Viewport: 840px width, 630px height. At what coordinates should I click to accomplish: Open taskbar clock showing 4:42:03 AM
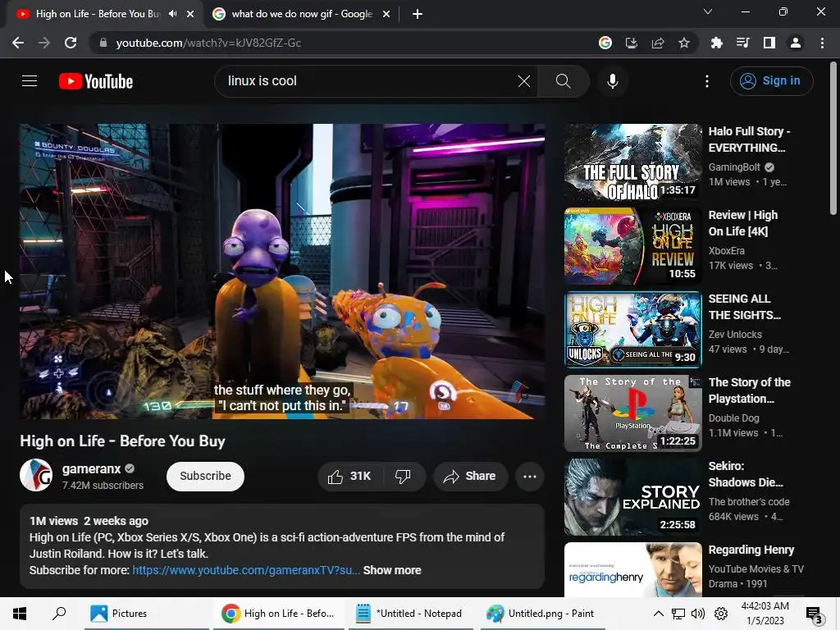click(x=765, y=614)
